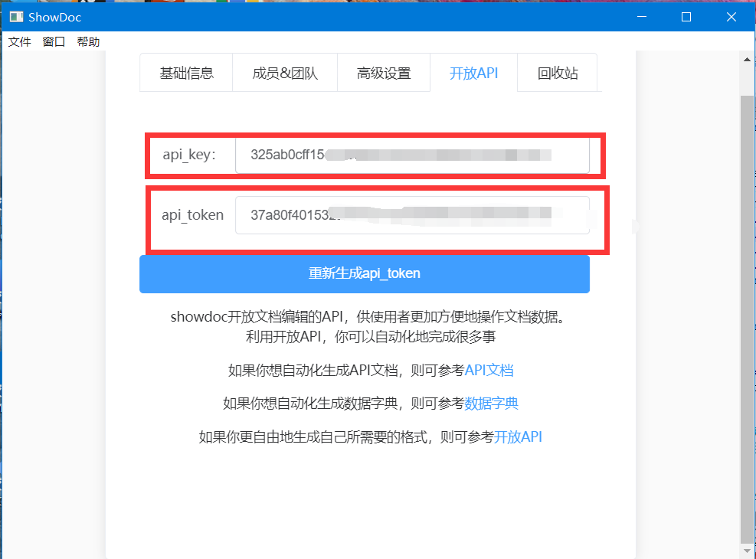Click the scrollbar down arrow
The width and height of the screenshot is (756, 559).
coord(747,551)
